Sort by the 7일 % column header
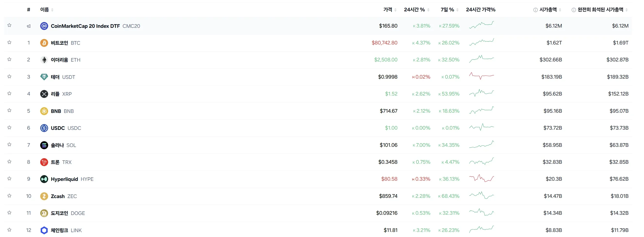 449,10
